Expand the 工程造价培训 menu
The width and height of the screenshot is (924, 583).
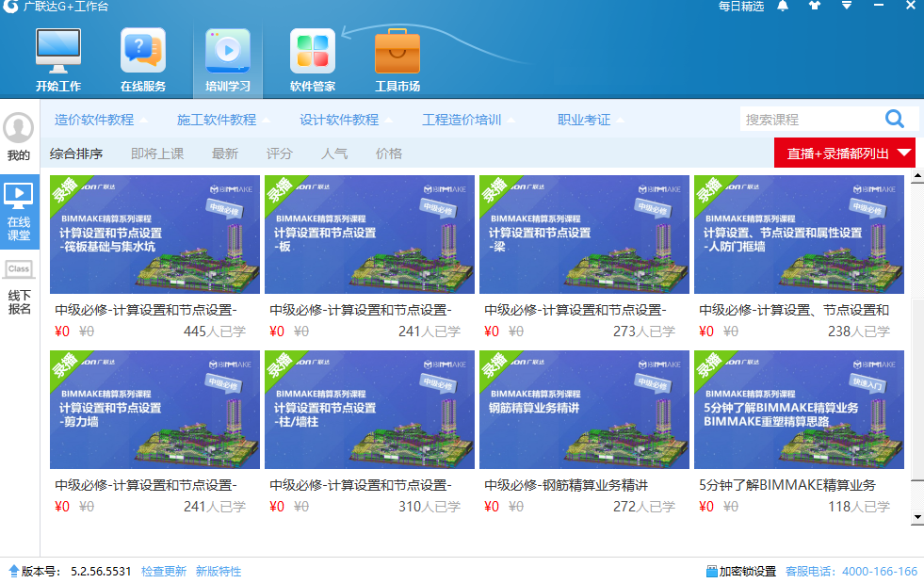click(x=468, y=120)
